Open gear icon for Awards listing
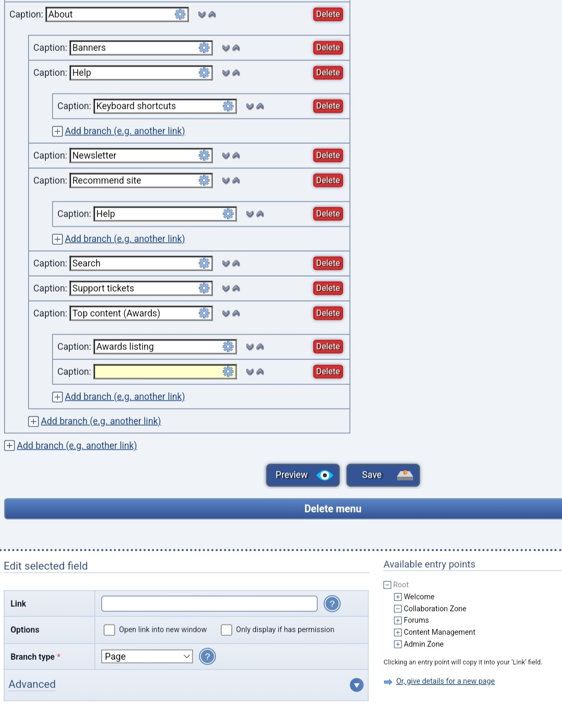 click(228, 347)
